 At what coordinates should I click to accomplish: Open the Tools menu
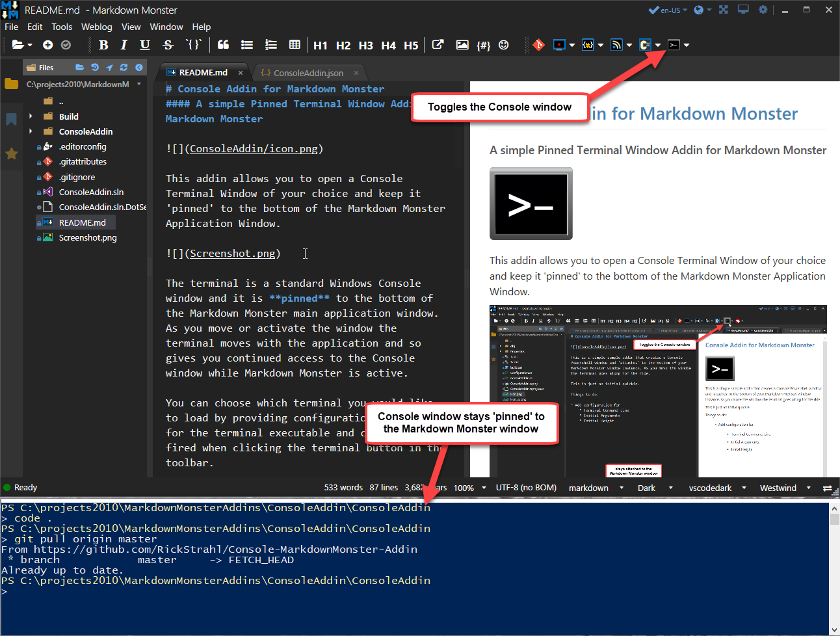(62, 27)
